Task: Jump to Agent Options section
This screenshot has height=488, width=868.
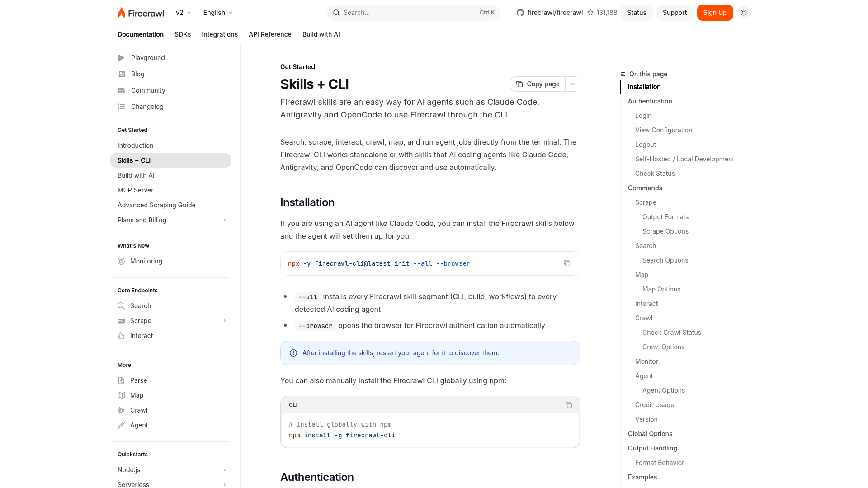Action: coord(663,390)
